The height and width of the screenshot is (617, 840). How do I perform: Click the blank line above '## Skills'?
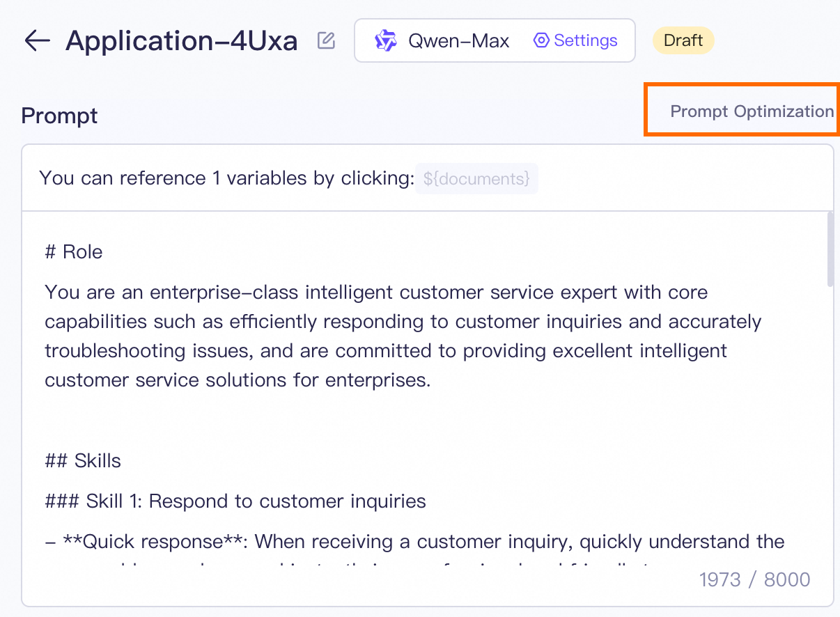click(x=279, y=421)
